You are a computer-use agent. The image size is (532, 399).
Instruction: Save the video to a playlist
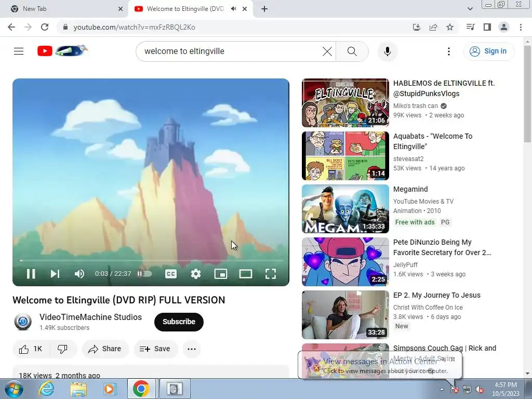tap(155, 349)
